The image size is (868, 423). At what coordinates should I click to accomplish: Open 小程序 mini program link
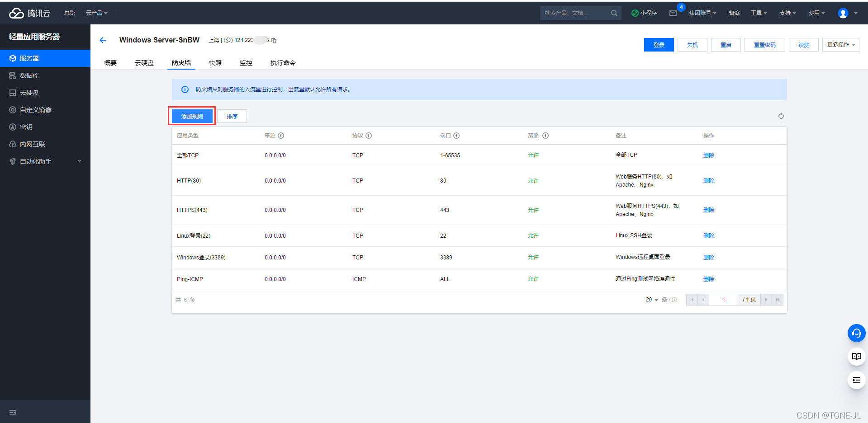(x=644, y=13)
